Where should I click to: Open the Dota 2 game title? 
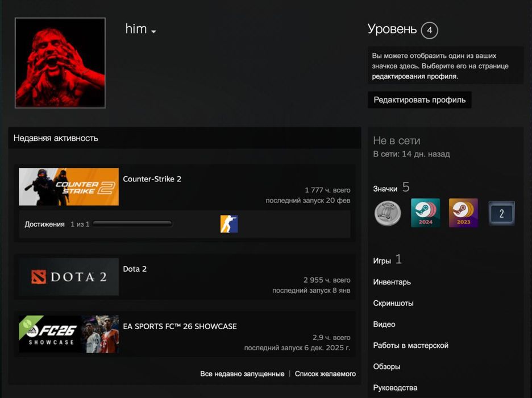tap(135, 269)
